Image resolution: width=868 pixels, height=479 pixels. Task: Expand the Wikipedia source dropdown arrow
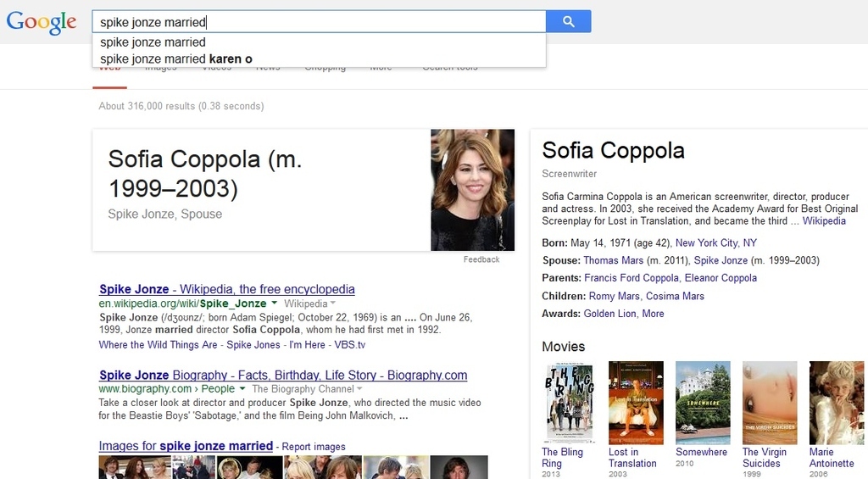(x=332, y=304)
